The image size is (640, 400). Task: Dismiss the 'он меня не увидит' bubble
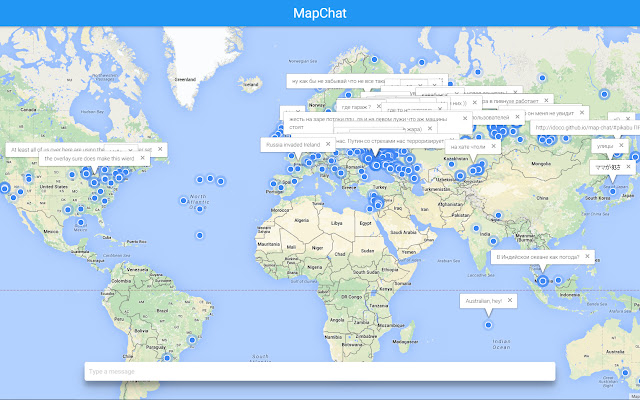582,112
